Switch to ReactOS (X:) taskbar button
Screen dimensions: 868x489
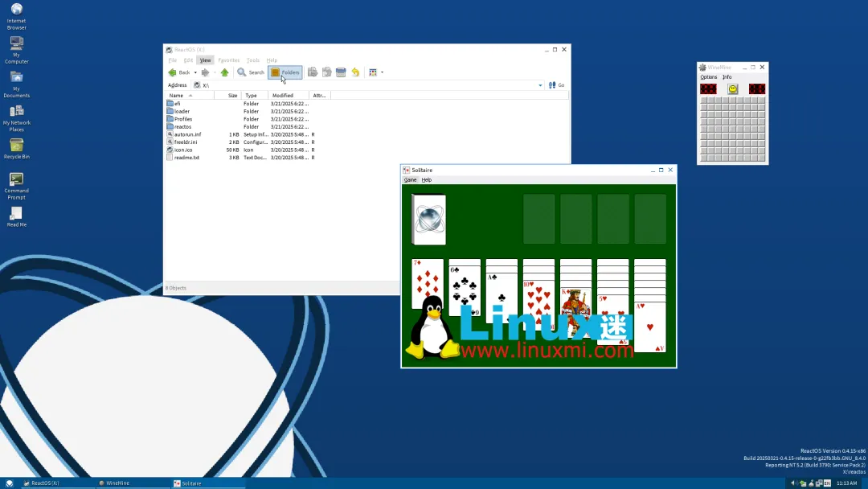(x=58, y=483)
